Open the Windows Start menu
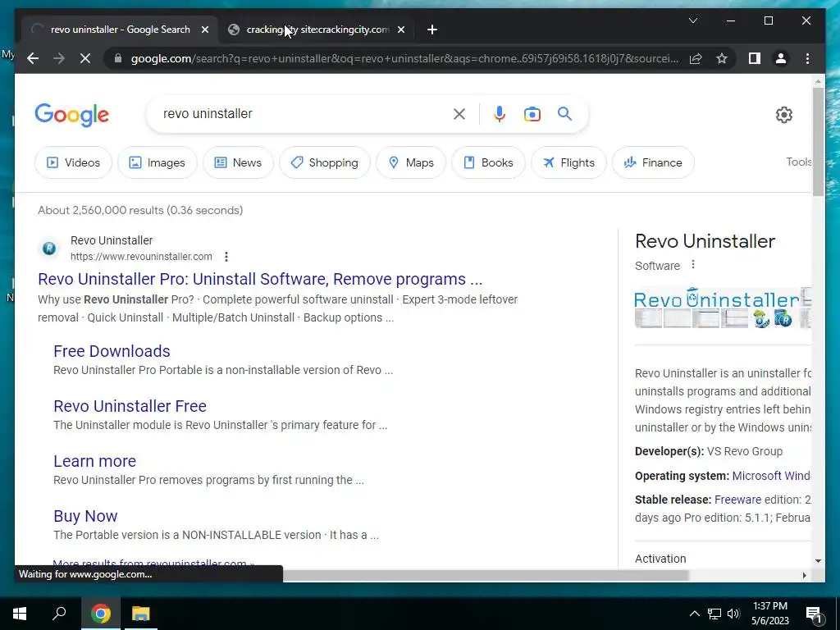 point(20,614)
